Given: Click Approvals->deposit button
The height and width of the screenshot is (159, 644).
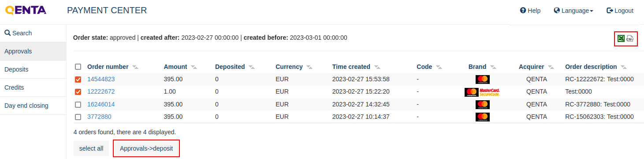Looking at the screenshot, I should 146,148.
